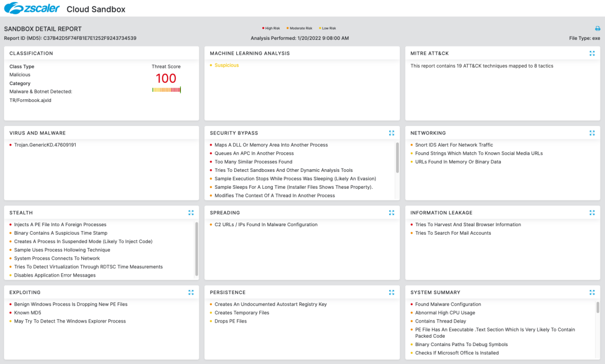Click the High Risk legend label
This screenshot has height=364, width=605.
pos(272,28)
